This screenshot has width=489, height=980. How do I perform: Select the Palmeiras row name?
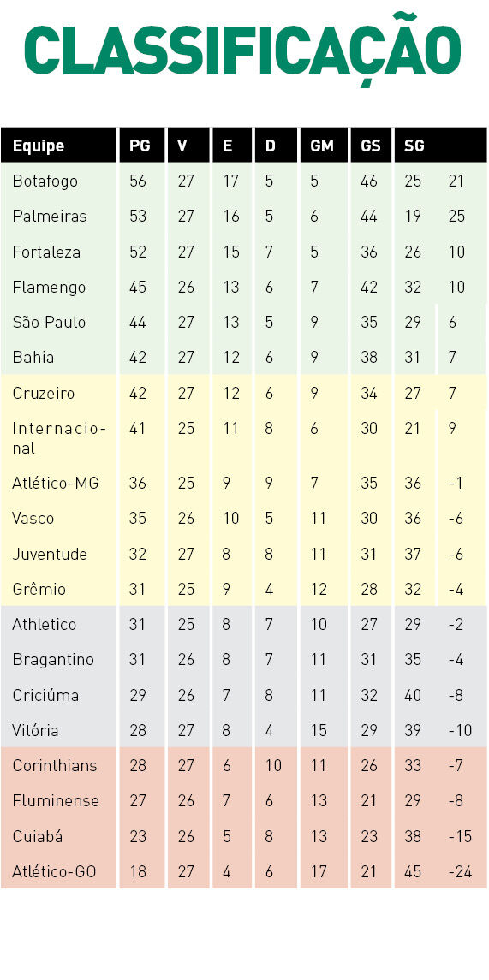pos(50,217)
